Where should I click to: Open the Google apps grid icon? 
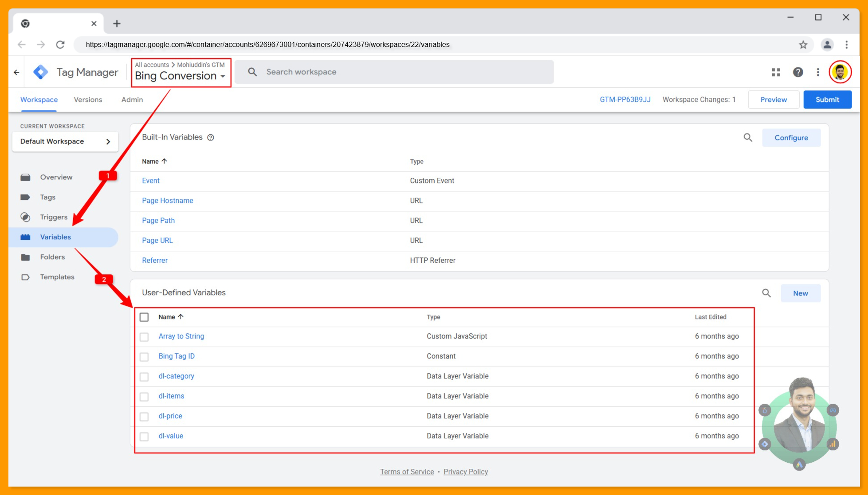[x=776, y=72]
